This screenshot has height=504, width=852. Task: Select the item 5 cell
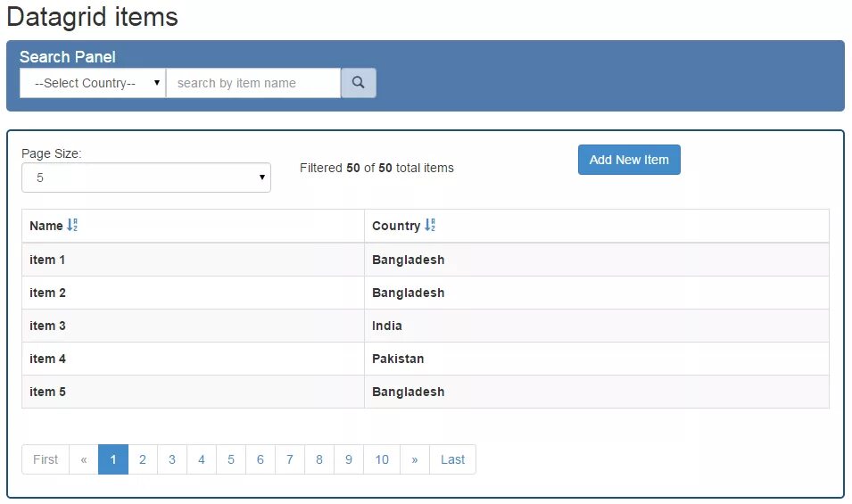(x=193, y=392)
